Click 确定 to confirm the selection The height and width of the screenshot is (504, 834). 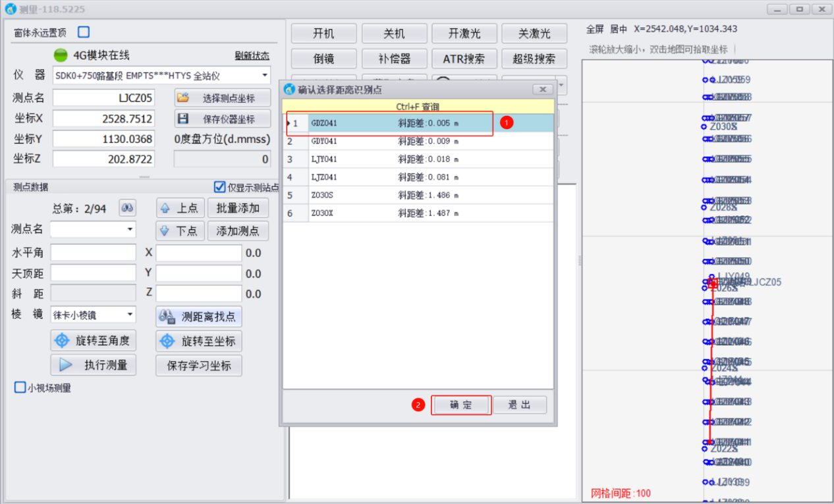461,405
